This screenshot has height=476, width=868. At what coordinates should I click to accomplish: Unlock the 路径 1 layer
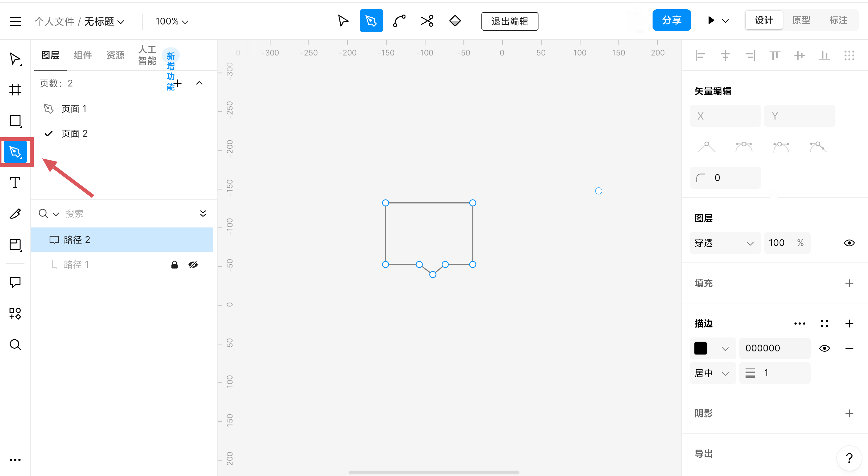coord(174,265)
